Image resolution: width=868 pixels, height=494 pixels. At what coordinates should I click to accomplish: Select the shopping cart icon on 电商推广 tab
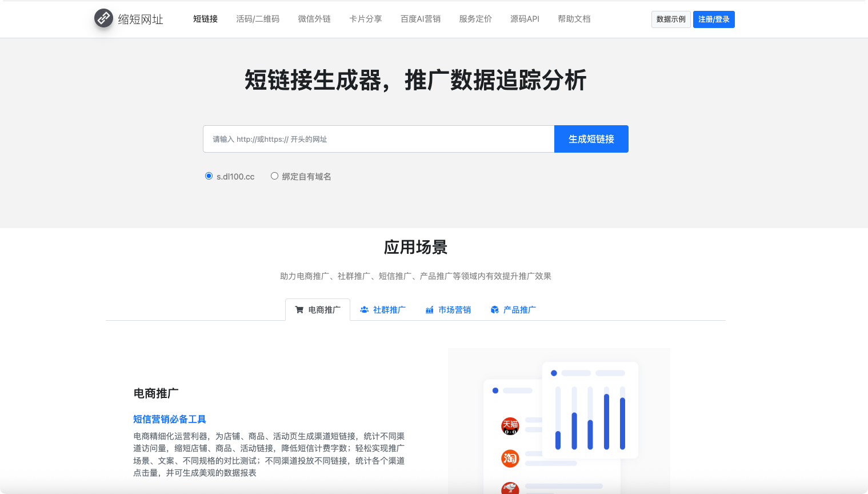[299, 309]
